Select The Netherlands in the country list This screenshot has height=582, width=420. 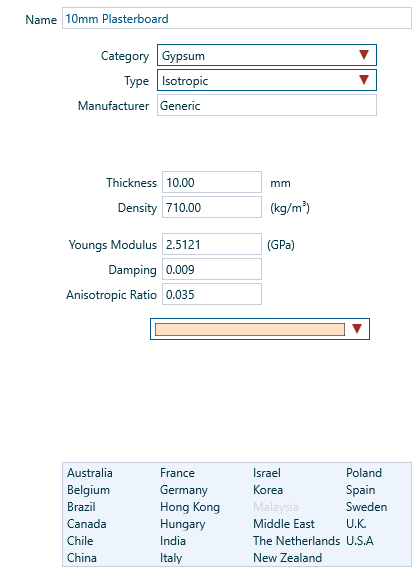pyautogui.click(x=296, y=541)
